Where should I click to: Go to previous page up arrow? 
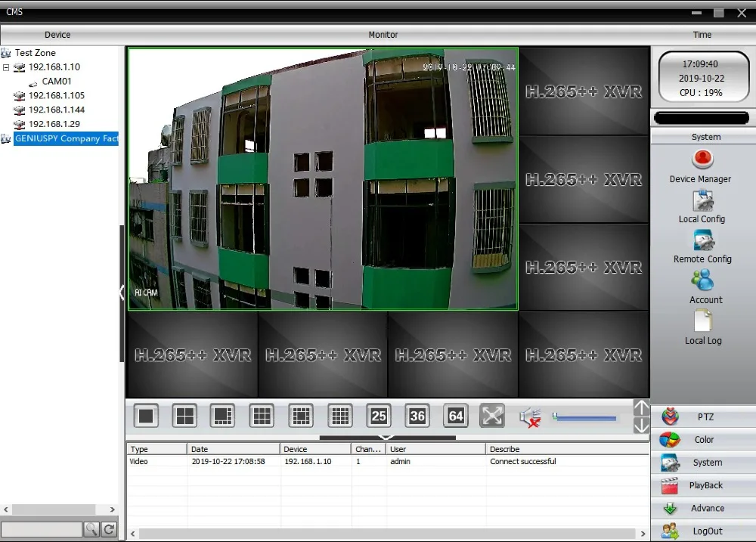[x=641, y=408]
